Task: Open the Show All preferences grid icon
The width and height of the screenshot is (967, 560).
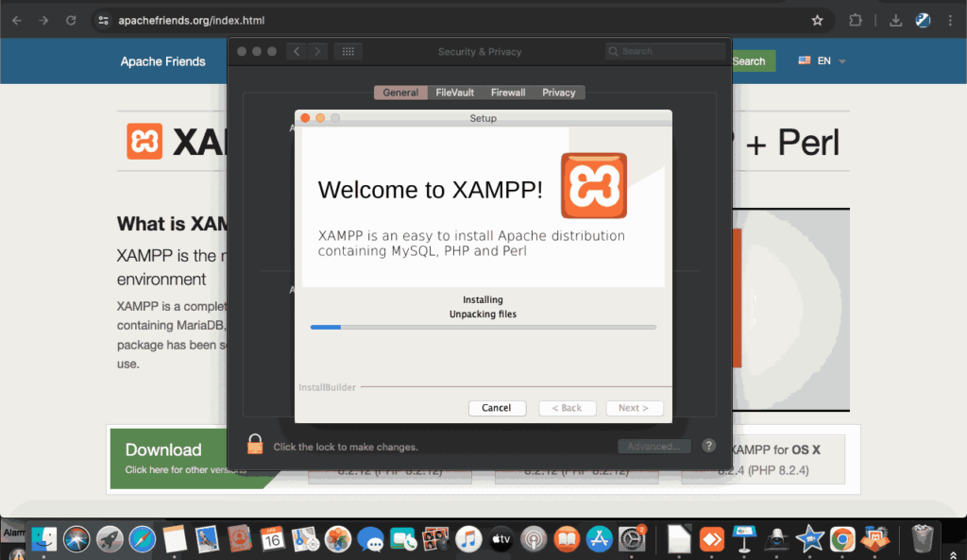Action: 348,51
